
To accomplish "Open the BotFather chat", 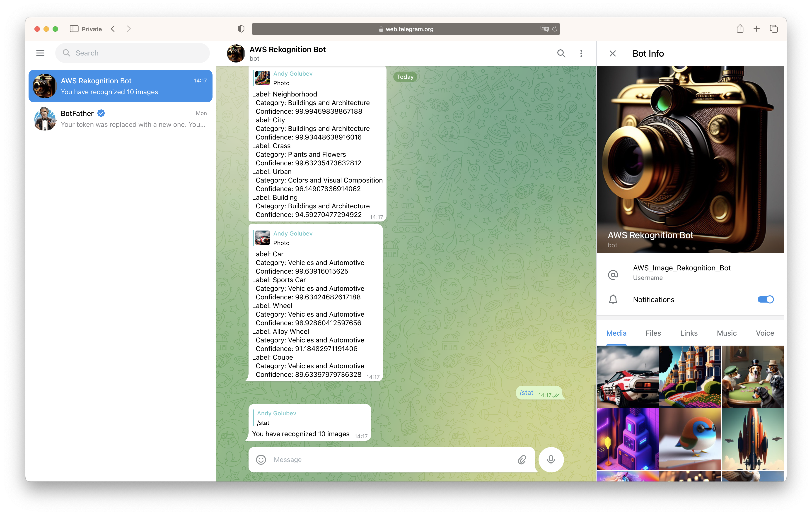I will pyautogui.click(x=120, y=119).
